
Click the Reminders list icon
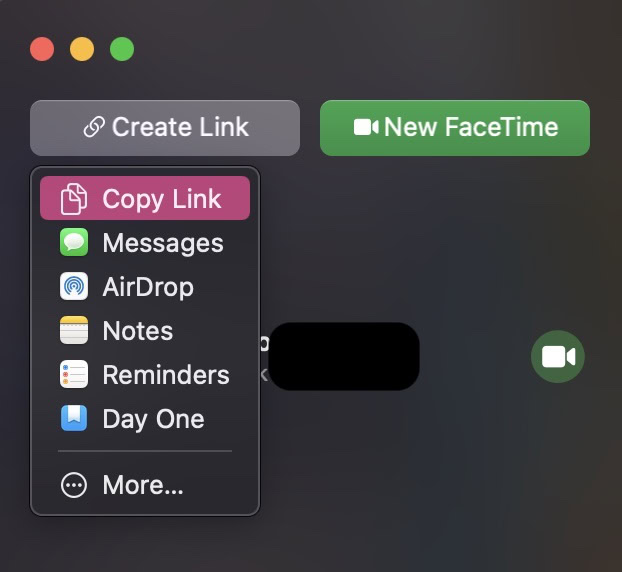(74, 375)
